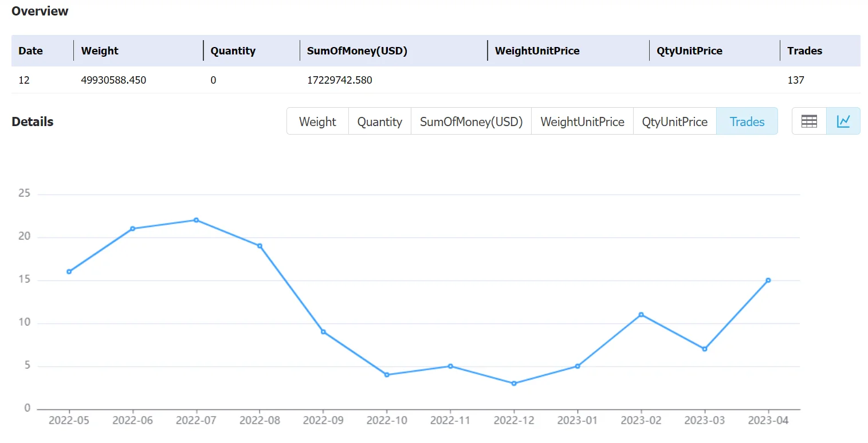The width and height of the screenshot is (868, 443).
Task: Click the Weight column header in Overview
Action: tap(100, 50)
